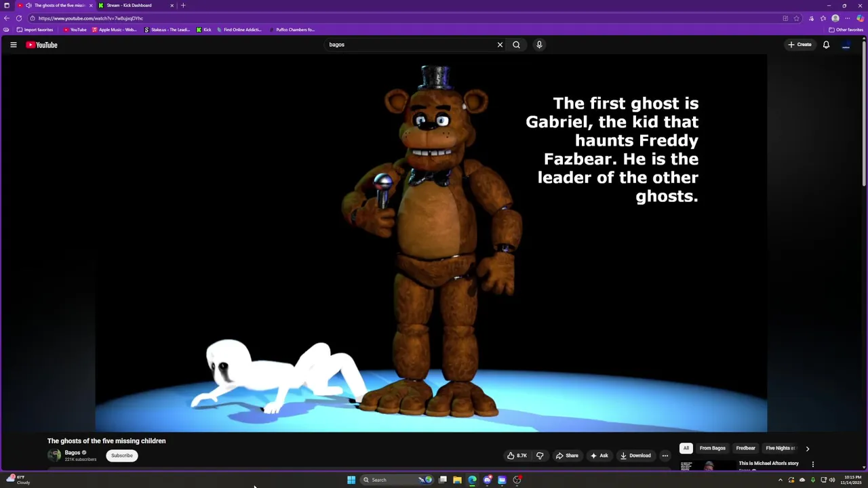Image resolution: width=868 pixels, height=488 pixels.
Task: Go back in the browser
Action: pos(7,18)
